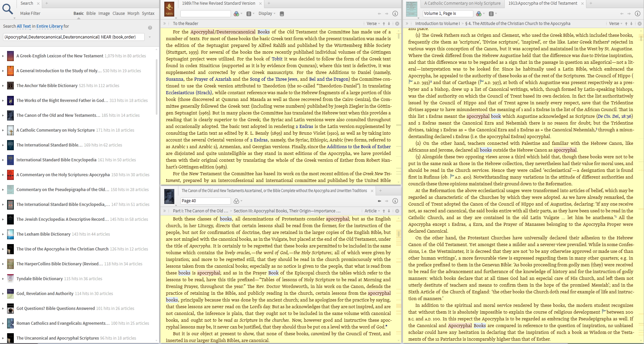Screen dimensions: 644x344
Task: Click the Canon book author cover thumbnail
Action: coord(169,196)
